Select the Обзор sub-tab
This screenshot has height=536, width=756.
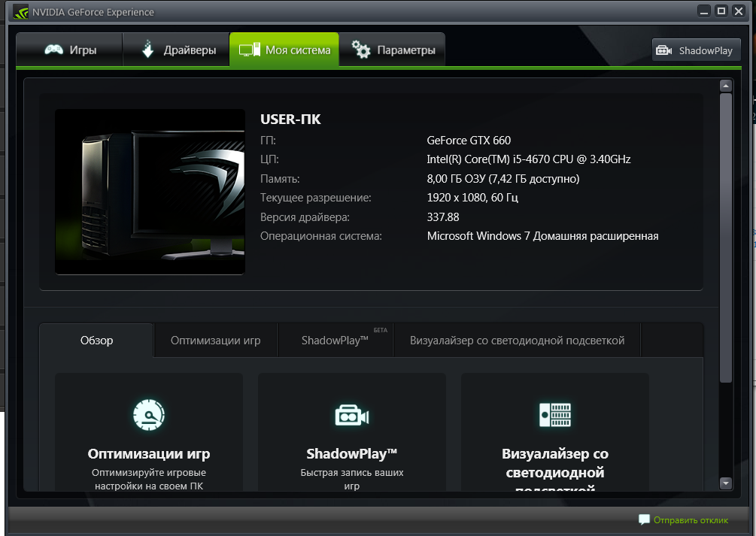pyautogui.click(x=96, y=341)
